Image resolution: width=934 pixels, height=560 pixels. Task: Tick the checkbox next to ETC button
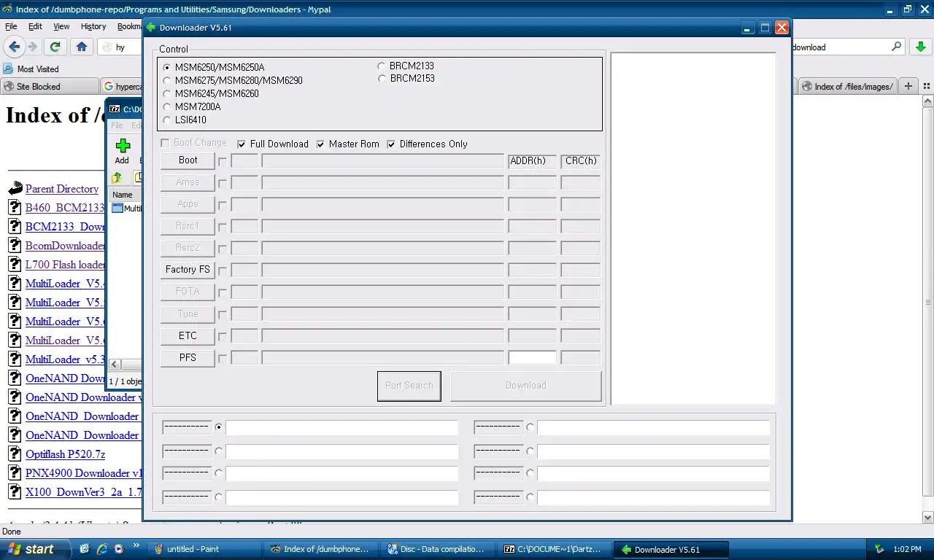[223, 336]
